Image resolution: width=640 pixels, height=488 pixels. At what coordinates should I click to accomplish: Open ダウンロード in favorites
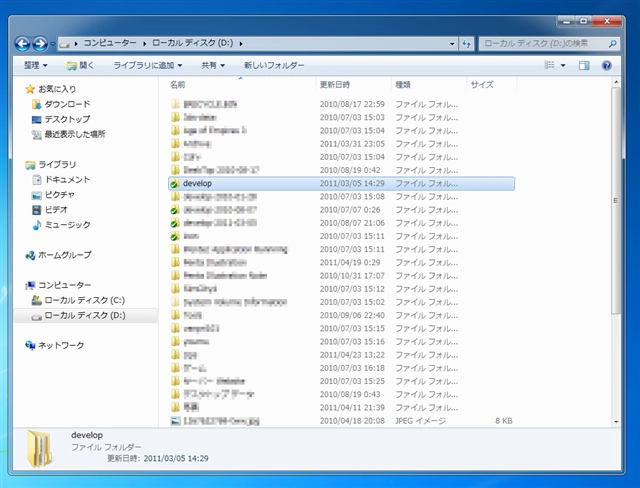tap(67, 104)
